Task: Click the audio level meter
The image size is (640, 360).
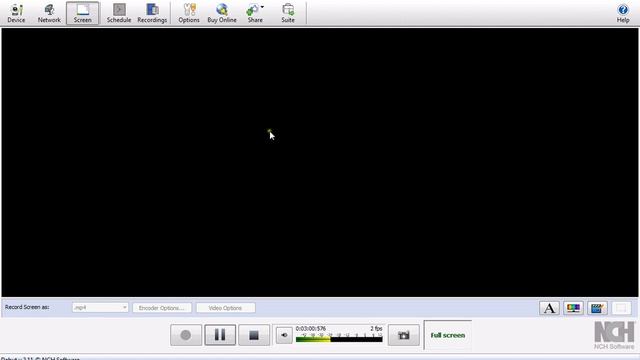Action: (339, 338)
